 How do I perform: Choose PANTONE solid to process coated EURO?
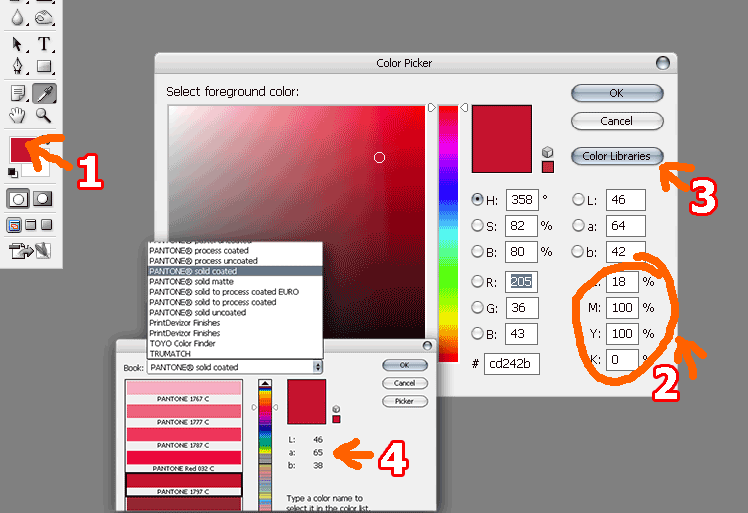click(235, 292)
